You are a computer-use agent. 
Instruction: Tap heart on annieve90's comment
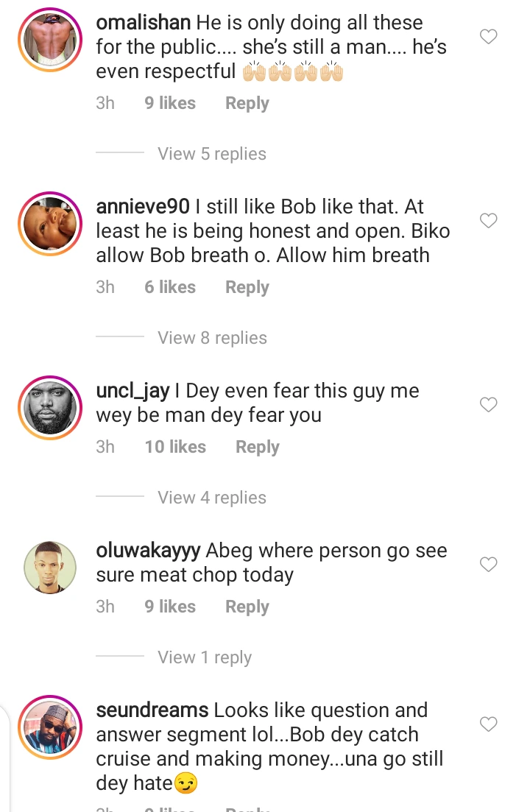tap(488, 221)
